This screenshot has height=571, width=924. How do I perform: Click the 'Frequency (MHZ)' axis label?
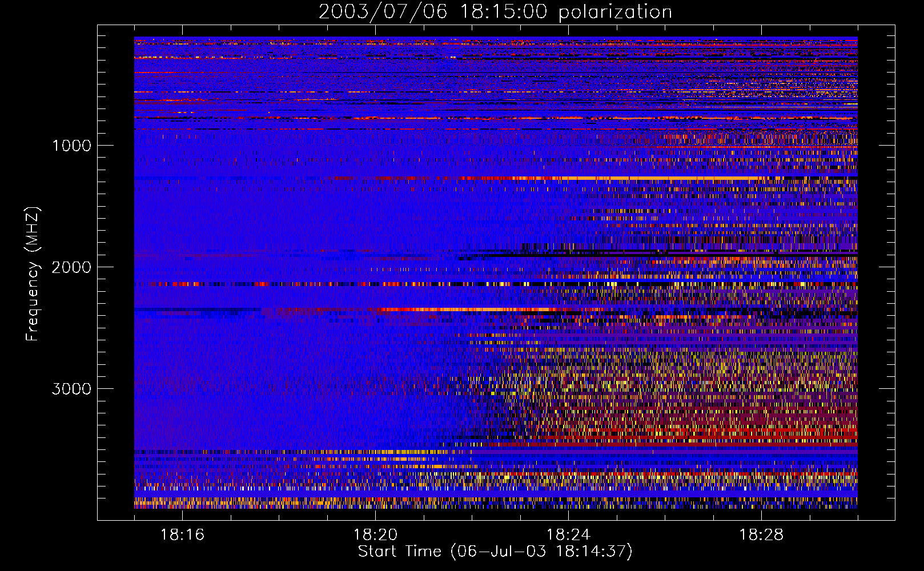click(32, 274)
